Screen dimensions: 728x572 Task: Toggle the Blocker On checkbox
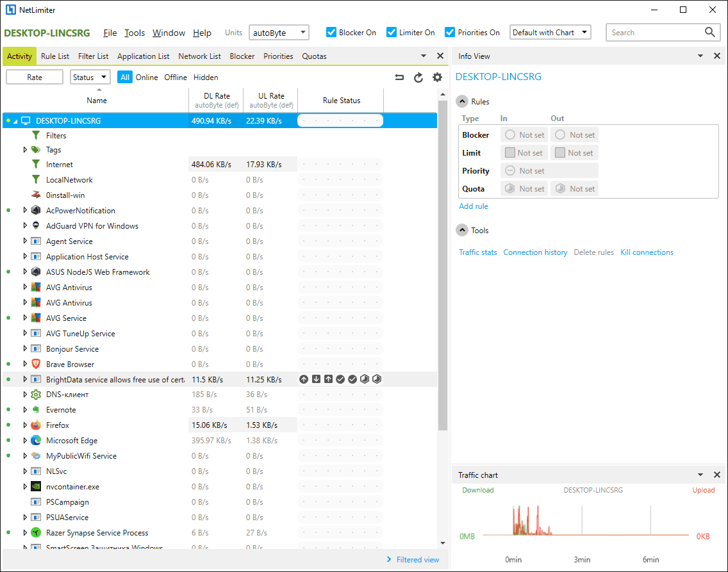click(331, 32)
